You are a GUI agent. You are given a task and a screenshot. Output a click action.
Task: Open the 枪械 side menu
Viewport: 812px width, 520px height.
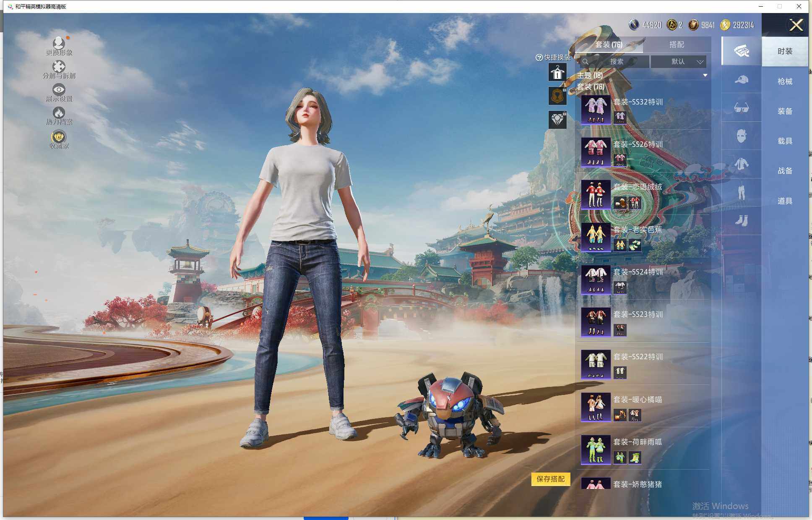click(x=785, y=81)
